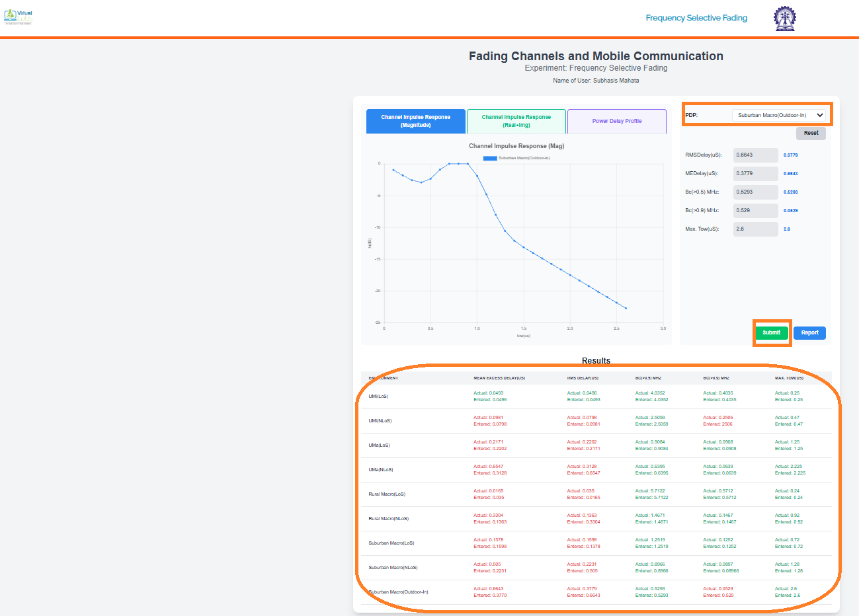Focus the RMSDelay(uS) input field

[755, 155]
